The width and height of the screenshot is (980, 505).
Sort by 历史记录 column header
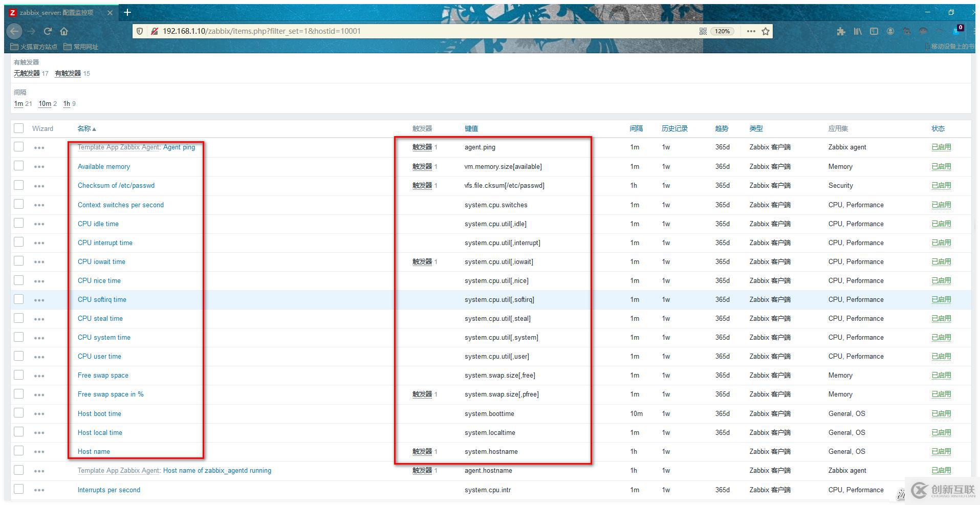coord(674,128)
